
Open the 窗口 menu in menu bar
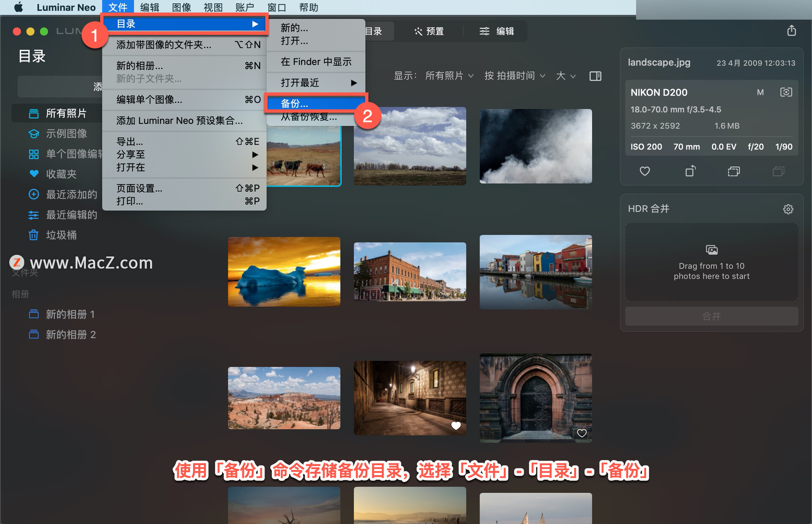pyautogui.click(x=277, y=7)
